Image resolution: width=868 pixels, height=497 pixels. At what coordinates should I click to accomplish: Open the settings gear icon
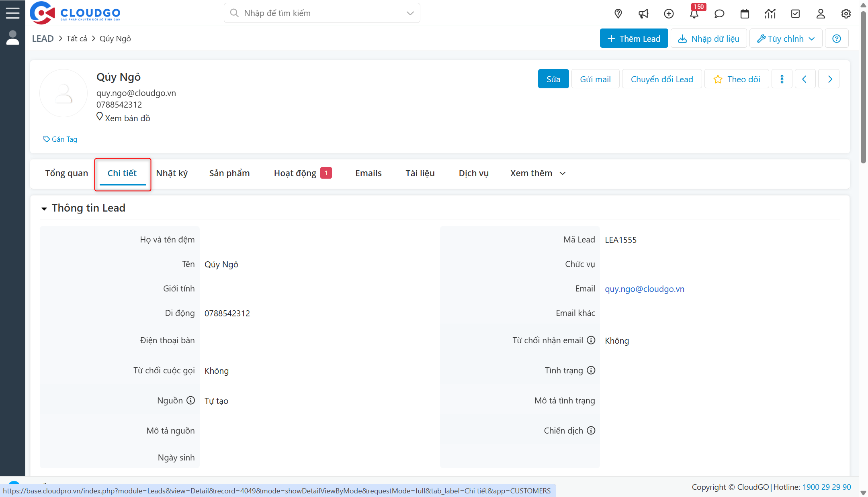click(845, 13)
